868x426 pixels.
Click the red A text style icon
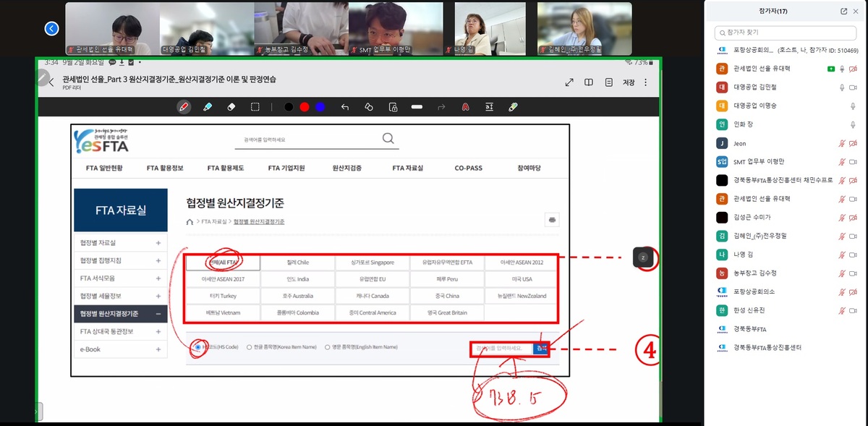coord(466,107)
